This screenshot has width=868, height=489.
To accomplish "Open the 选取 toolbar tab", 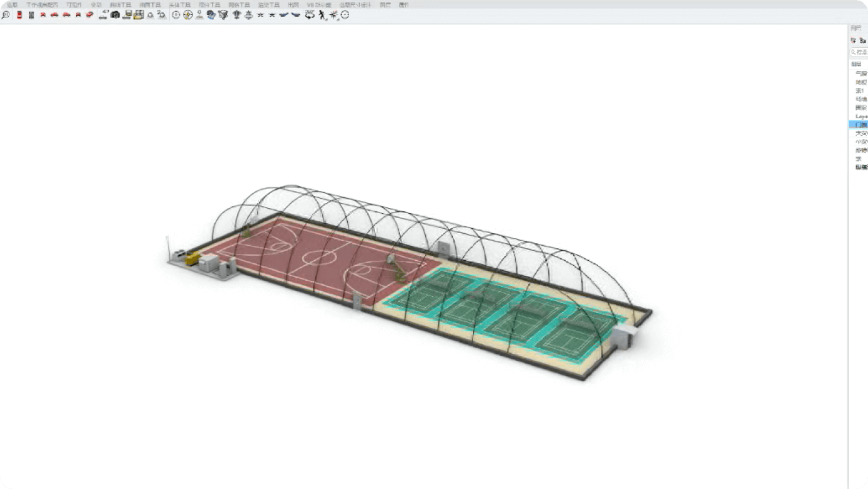I will [13, 4].
